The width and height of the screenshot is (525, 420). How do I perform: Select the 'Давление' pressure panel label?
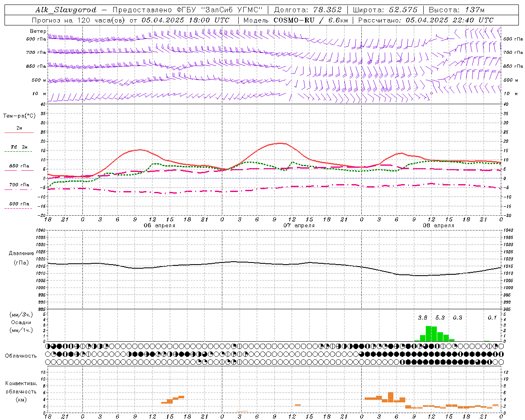click(x=21, y=253)
